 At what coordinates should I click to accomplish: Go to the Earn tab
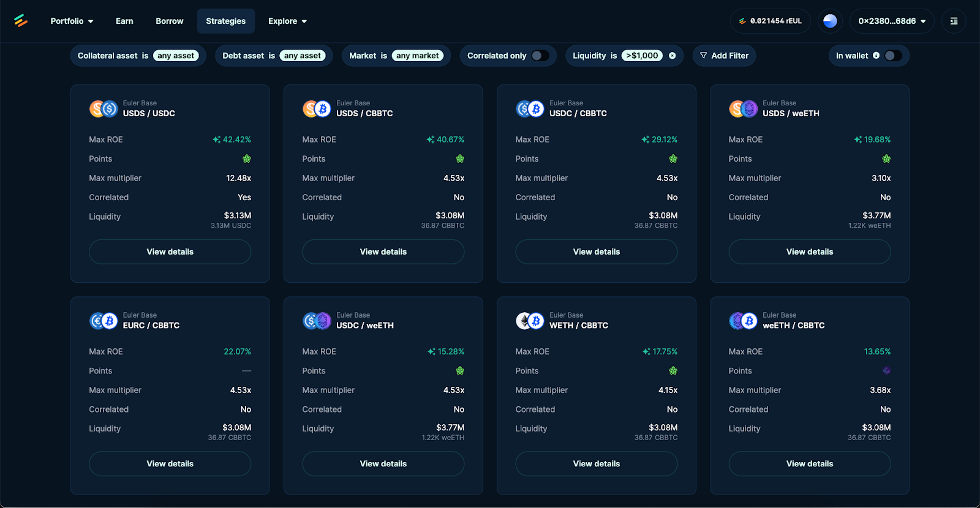tap(124, 21)
